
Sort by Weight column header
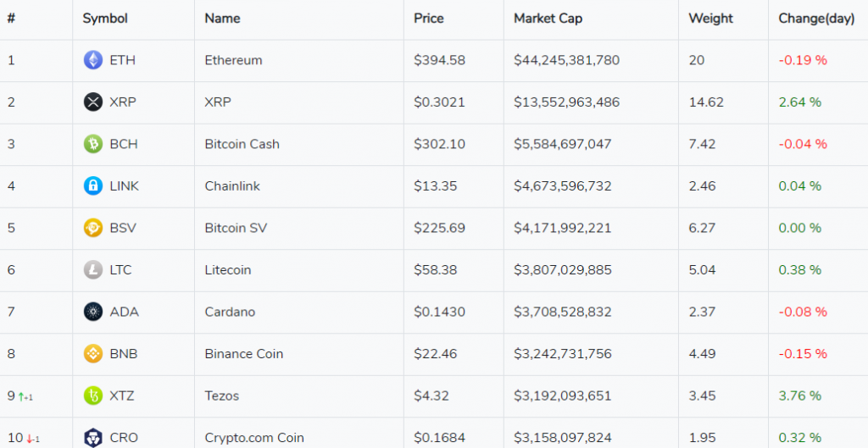tap(710, 19)
